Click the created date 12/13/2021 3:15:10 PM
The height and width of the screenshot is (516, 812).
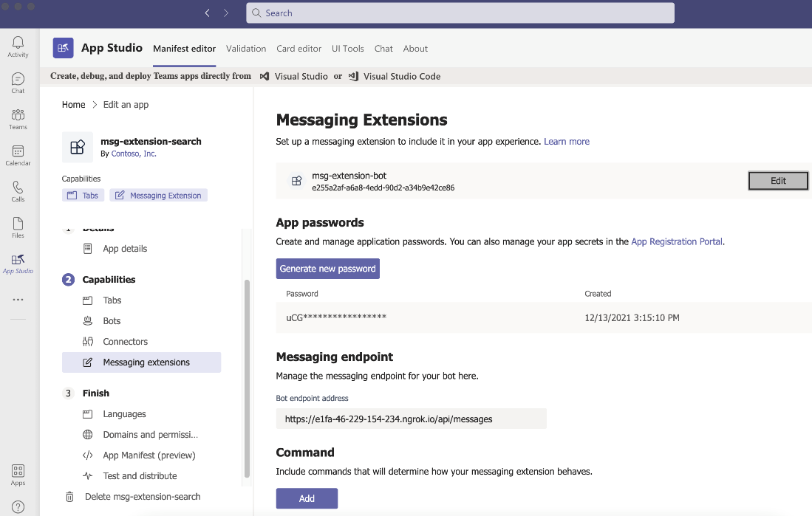(x=632, y=317)
